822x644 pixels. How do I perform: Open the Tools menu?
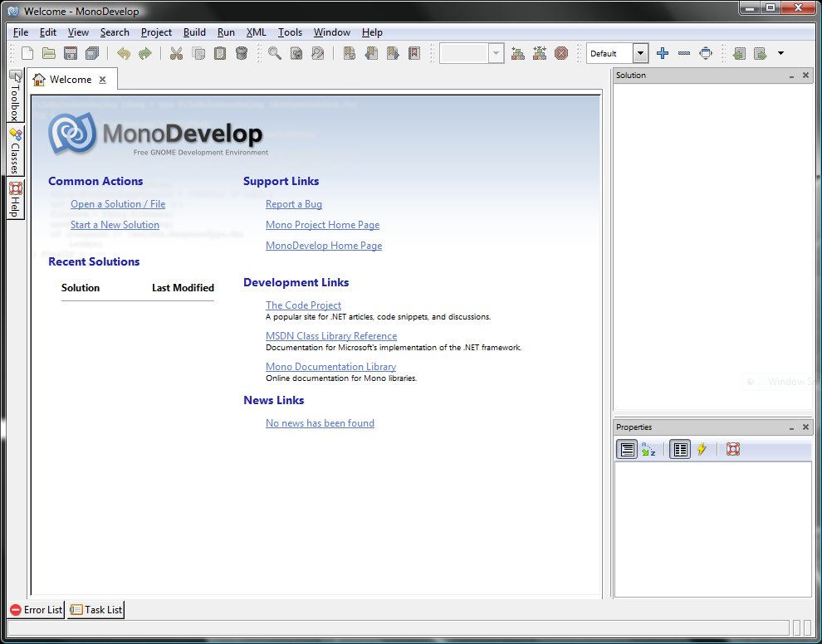click(x=290, y=32)
